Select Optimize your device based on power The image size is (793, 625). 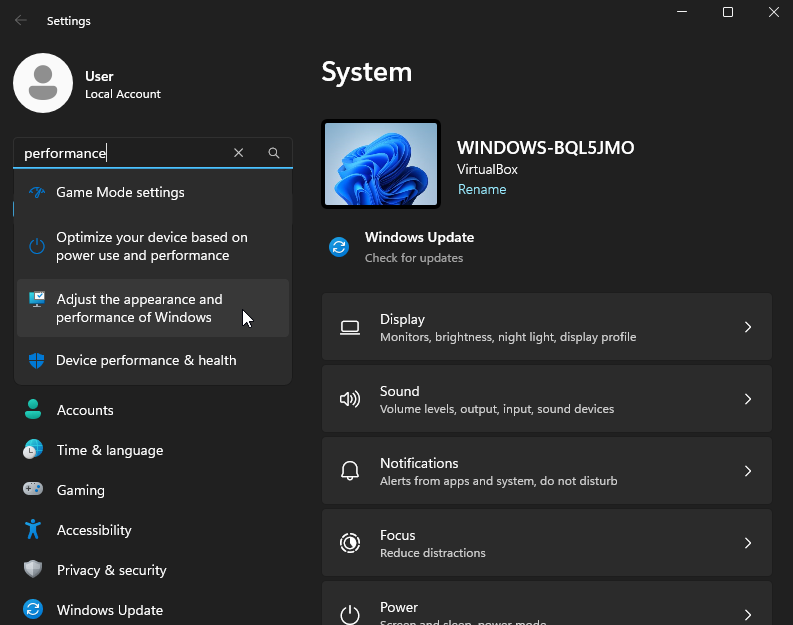[152, 247]
